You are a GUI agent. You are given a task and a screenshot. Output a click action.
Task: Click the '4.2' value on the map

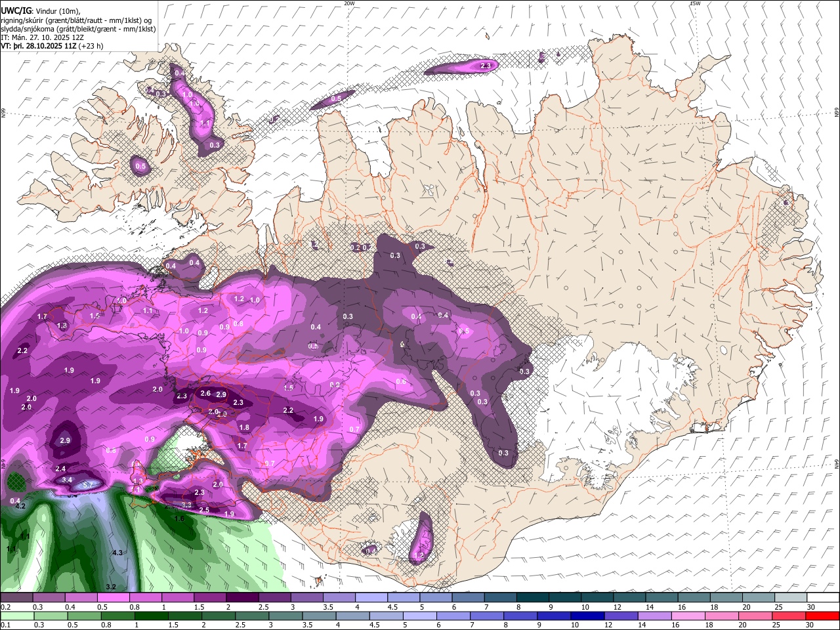point(20,506)
